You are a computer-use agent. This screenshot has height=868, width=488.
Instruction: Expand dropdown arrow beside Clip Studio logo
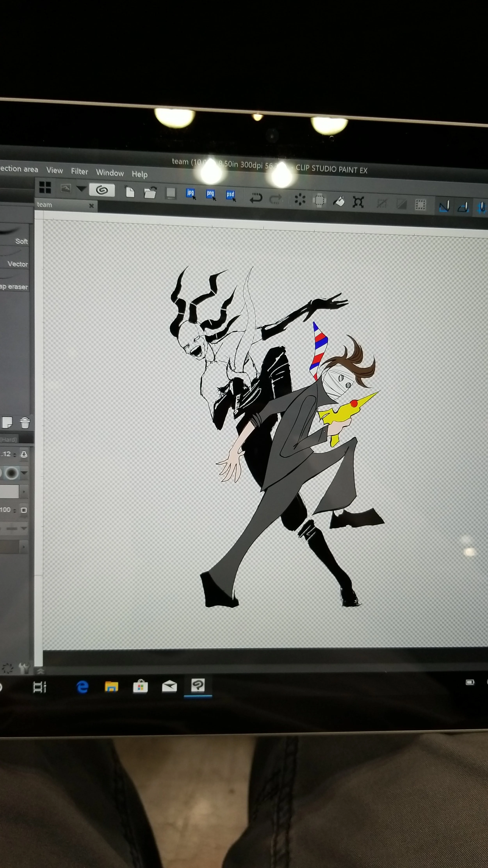pyautogui.click(x=81, y=189)
